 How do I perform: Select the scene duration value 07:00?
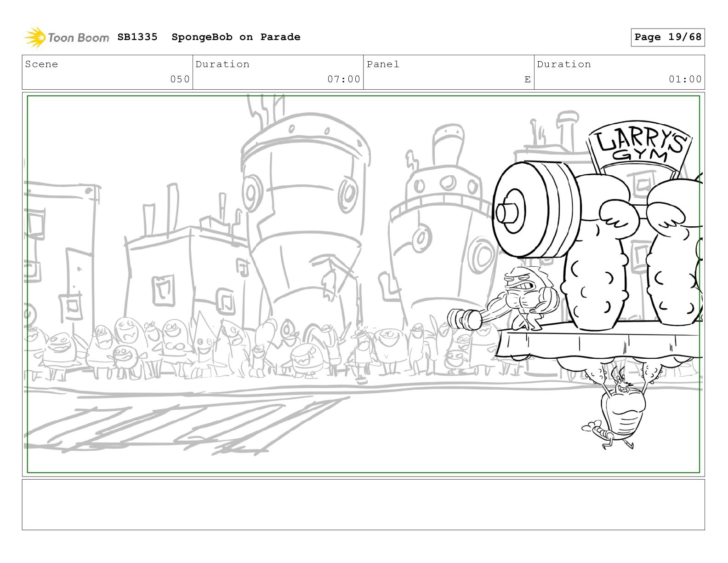344,79
